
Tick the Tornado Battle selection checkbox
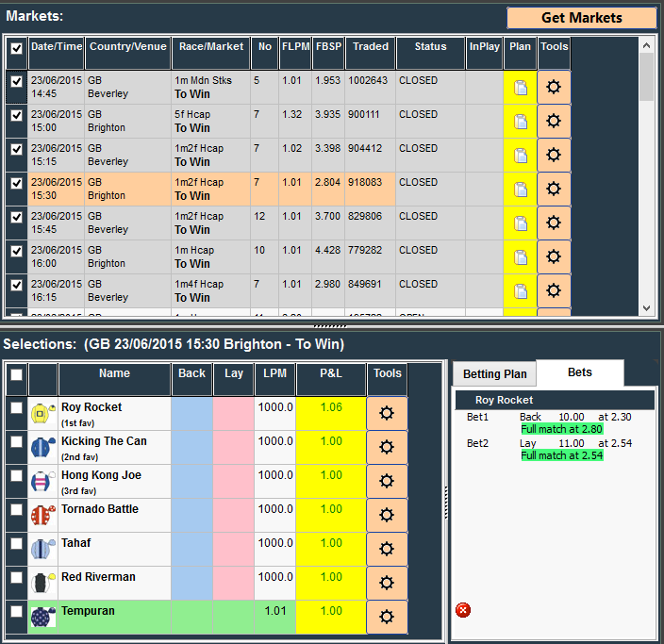point(16,510)
